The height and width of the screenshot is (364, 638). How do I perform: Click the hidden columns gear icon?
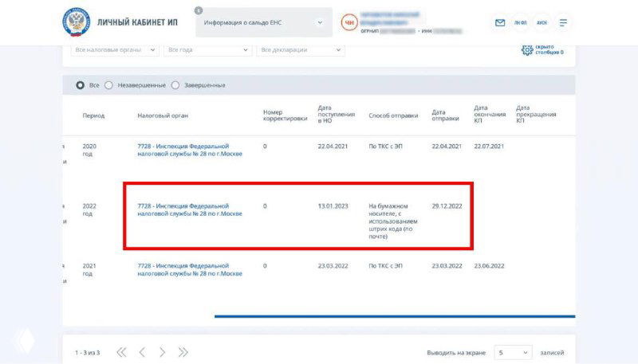[526, 49]
